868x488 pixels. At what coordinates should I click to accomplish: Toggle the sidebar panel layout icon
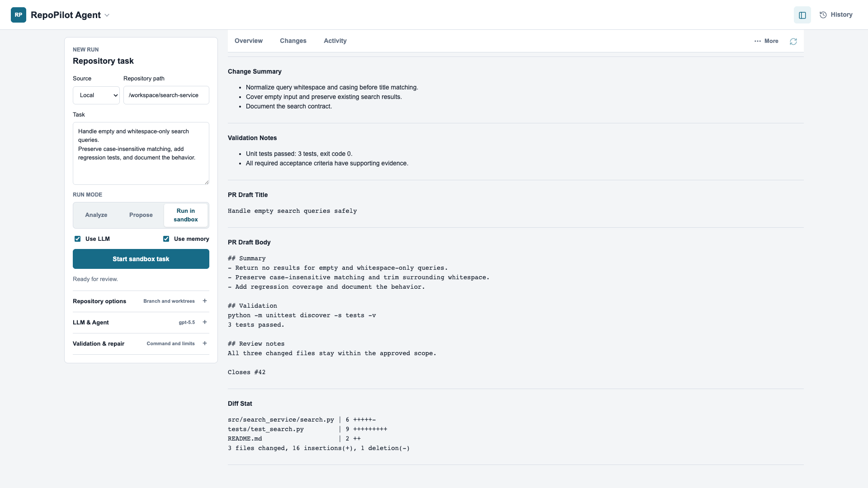(802, 15)
